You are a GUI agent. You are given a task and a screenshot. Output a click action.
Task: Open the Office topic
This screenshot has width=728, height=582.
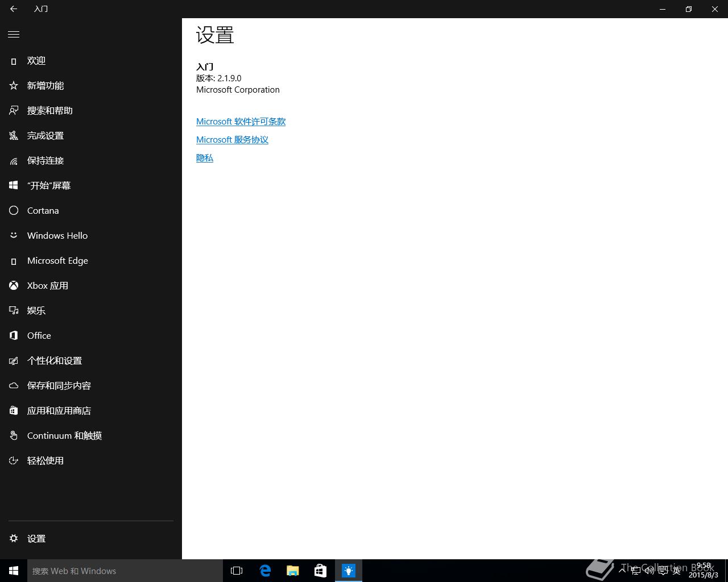point(91,336)
